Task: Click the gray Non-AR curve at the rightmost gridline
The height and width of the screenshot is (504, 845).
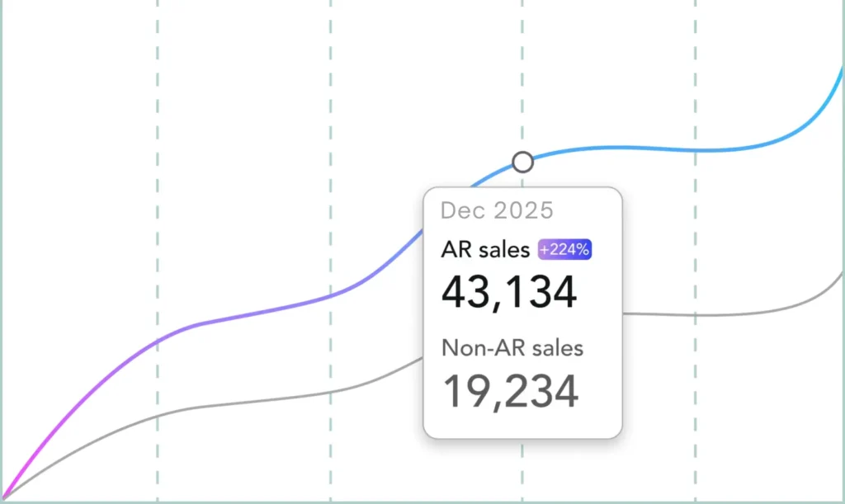Action: tap(696, 316)
